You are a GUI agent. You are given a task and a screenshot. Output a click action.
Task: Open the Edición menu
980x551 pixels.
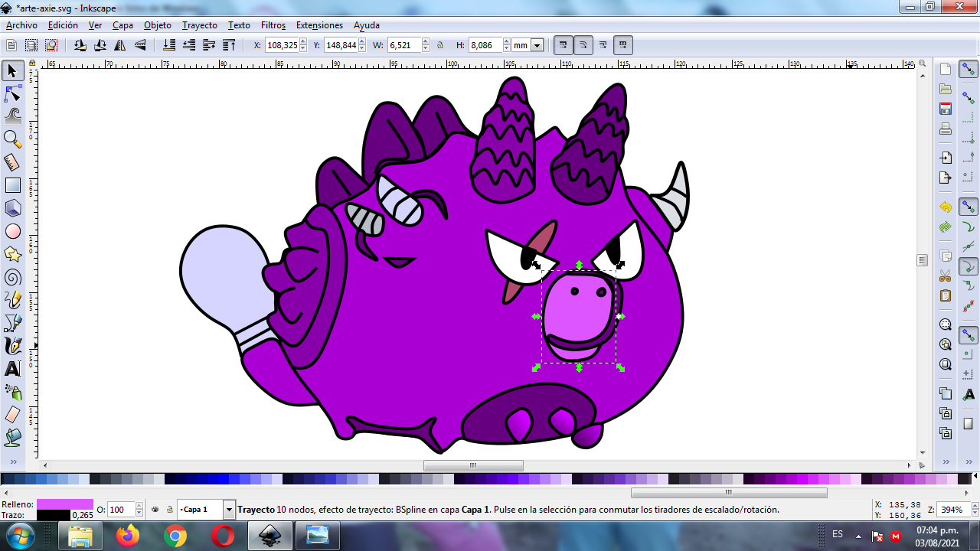tap(63, 25)
